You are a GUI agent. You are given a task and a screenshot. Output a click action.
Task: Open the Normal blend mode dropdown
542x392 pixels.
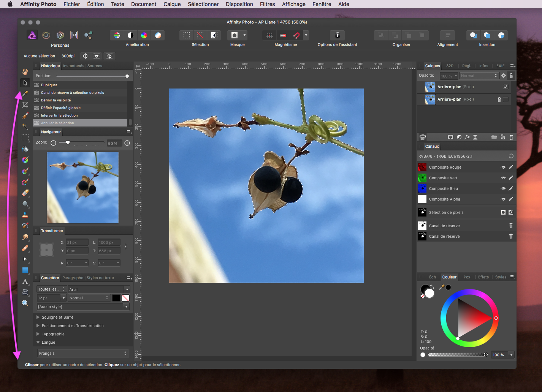tap(479, 76)
